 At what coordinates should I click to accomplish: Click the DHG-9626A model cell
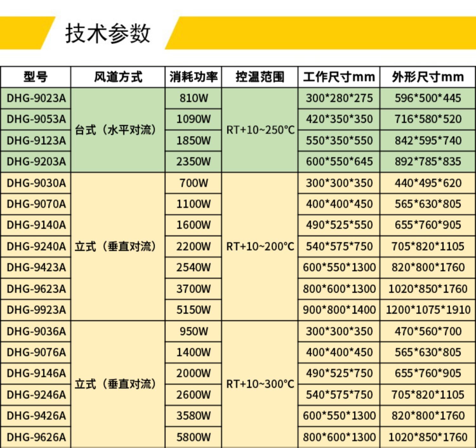pos(36,436)
